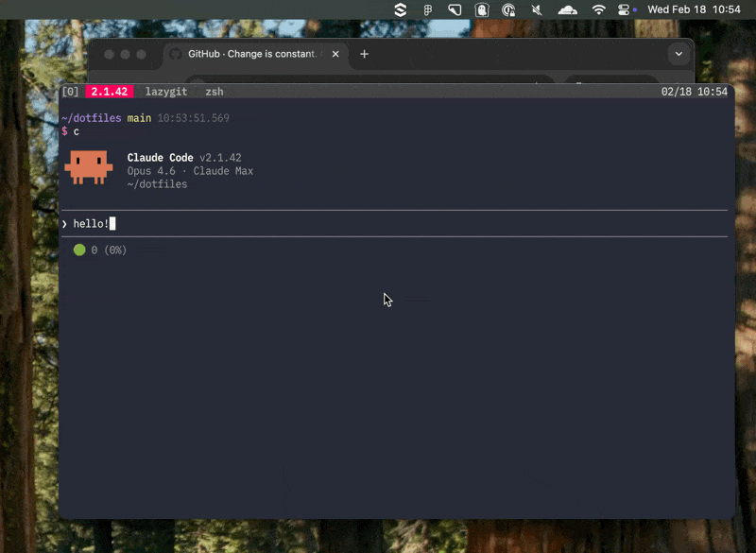This screenshot has height=553, width=756.
Task: Switch to the zsh tmux window
Action: [x=215, y=92]
